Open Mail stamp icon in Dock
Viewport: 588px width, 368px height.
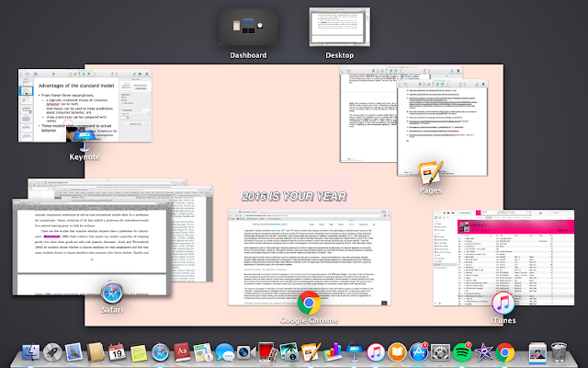73,352
